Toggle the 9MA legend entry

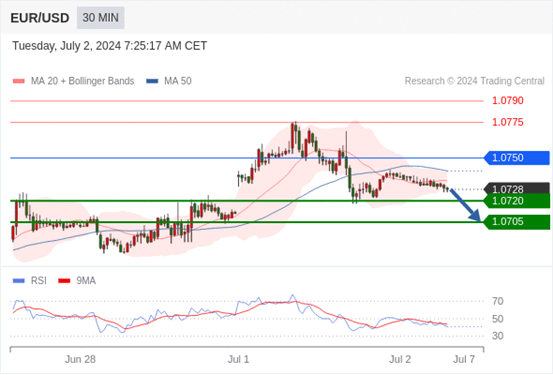pyautogui.click(x=77, y=281)
